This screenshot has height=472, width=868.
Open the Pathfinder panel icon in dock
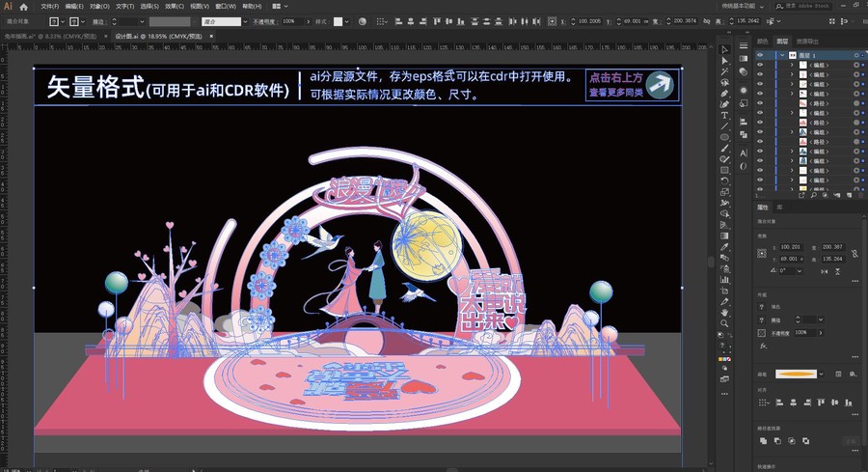[x=744, y=134]
